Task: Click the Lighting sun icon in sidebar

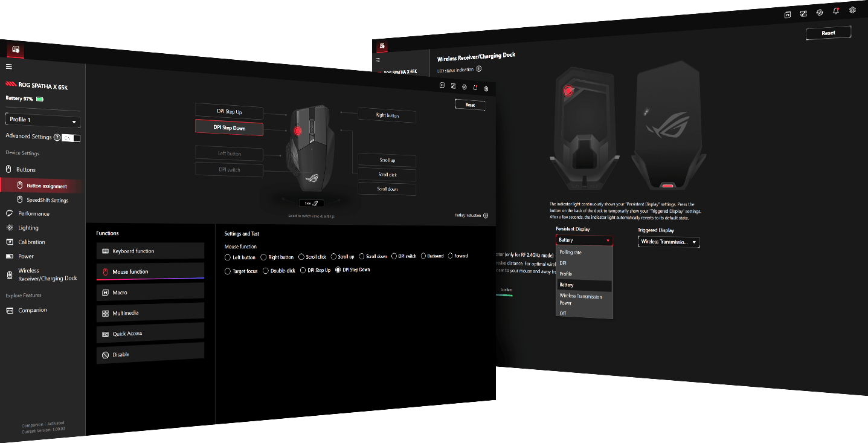Action: point(9,228)
